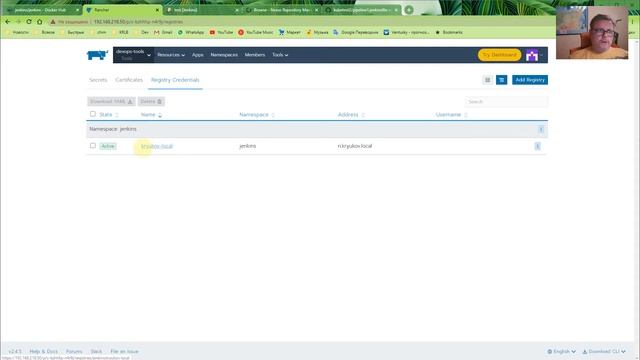Expand the Resources menu
Viewport: 640px width, 360px height.
(x=171, y=55)
